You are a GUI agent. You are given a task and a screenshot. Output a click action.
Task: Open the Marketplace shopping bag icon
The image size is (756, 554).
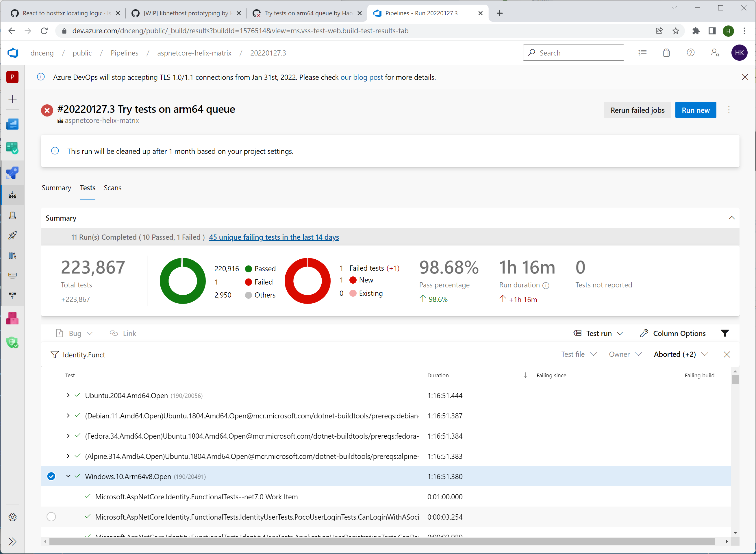(x=666, y=53)
